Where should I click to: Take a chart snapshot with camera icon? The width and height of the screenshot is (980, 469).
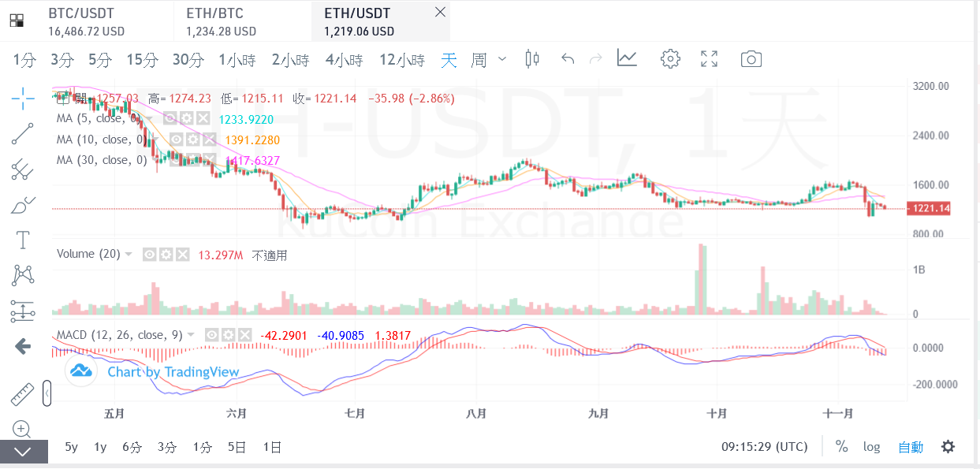click(x=751, y=59)
